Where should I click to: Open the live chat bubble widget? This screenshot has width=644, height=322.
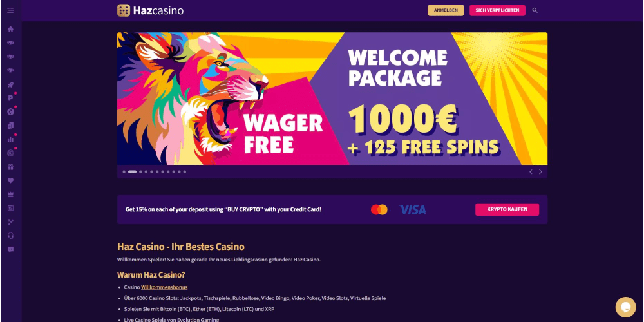coord(625,307)
